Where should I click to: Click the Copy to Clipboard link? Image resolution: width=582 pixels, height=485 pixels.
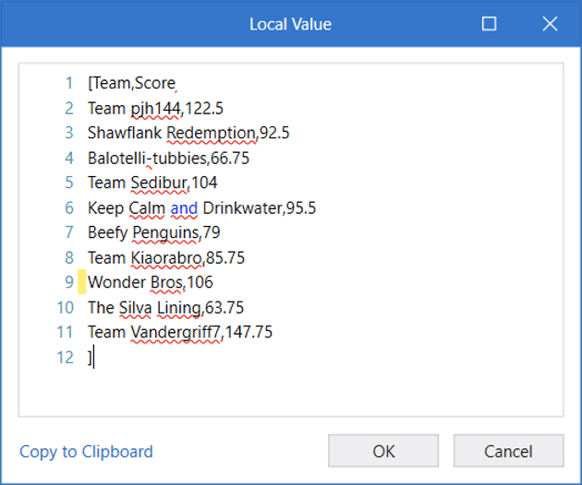click(86, 452)
